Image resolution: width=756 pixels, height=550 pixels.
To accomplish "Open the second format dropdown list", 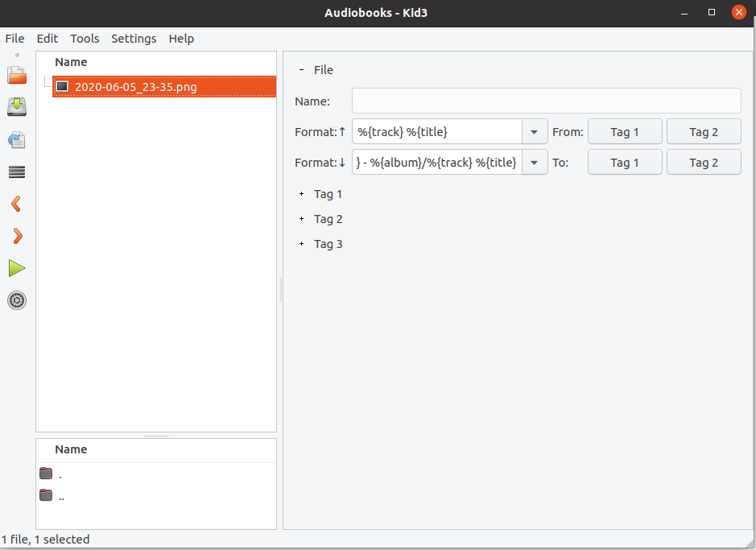I will point(534,162).
